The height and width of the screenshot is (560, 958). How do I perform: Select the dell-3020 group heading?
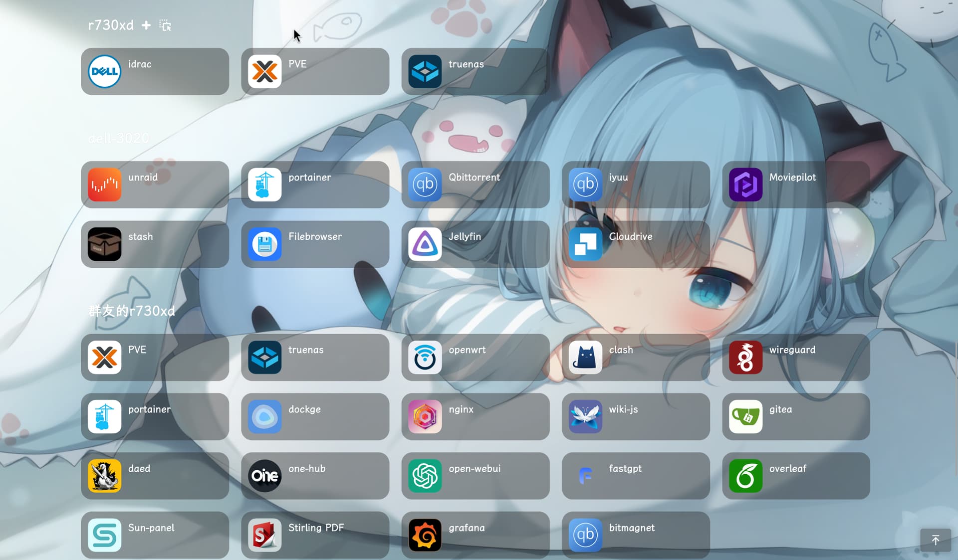[x=119, y=138]
